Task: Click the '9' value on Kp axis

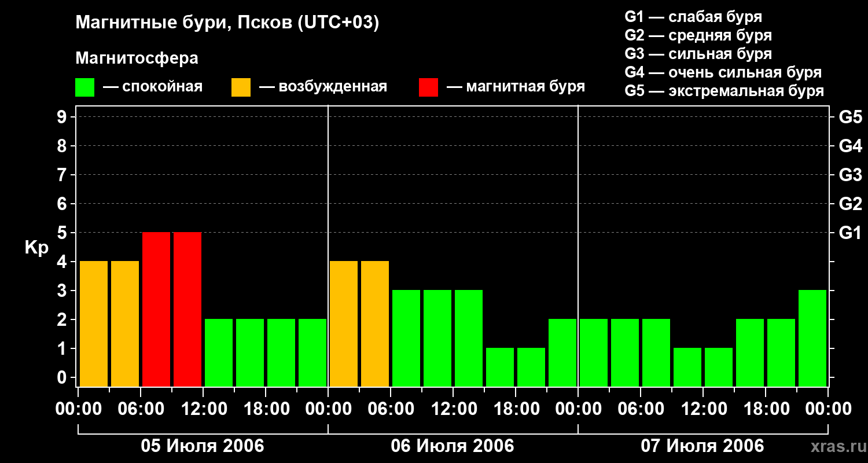Action: pos(63,117)
